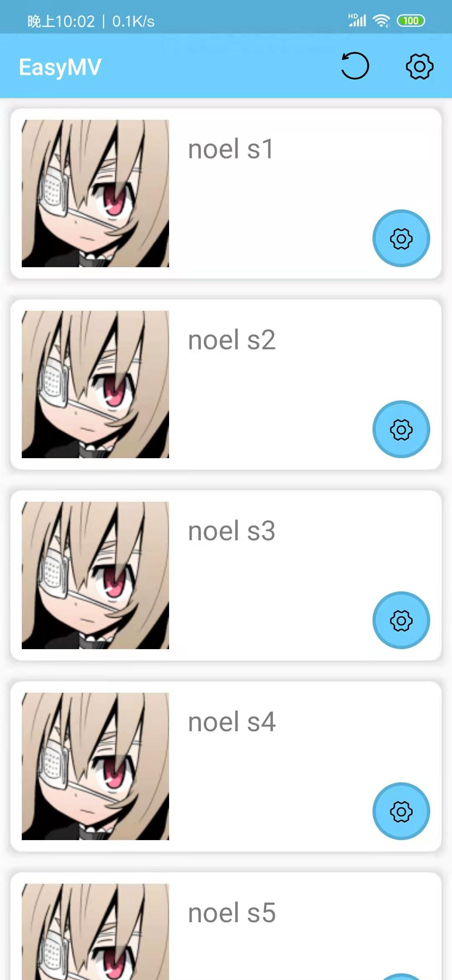The image size is (452, 980).
Task: Open settings for noel s1
Action: 401,238
